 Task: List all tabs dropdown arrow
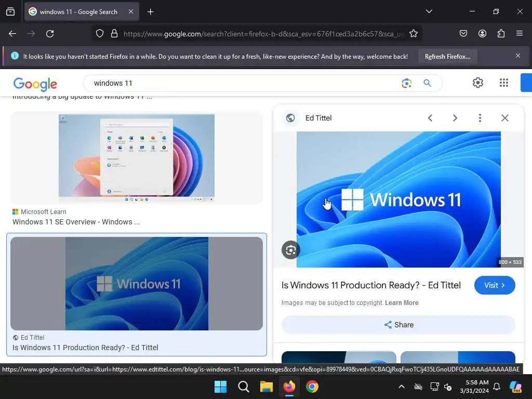pos(429,11)
